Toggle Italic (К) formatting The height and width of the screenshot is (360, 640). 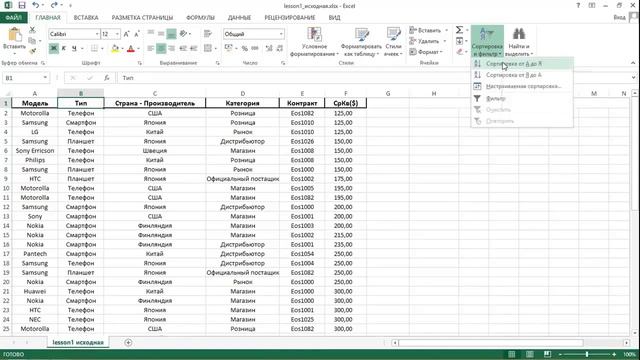[x=64, y=49]
